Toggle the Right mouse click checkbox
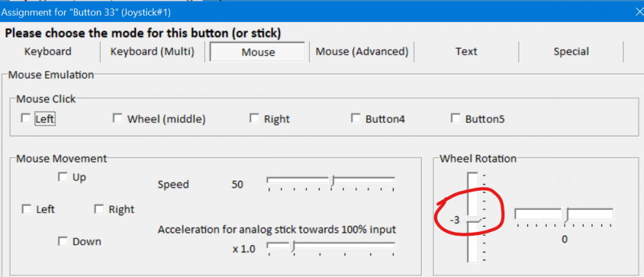Image resolution: width=644 pixels, height=277 pixels. pos(254,119)
